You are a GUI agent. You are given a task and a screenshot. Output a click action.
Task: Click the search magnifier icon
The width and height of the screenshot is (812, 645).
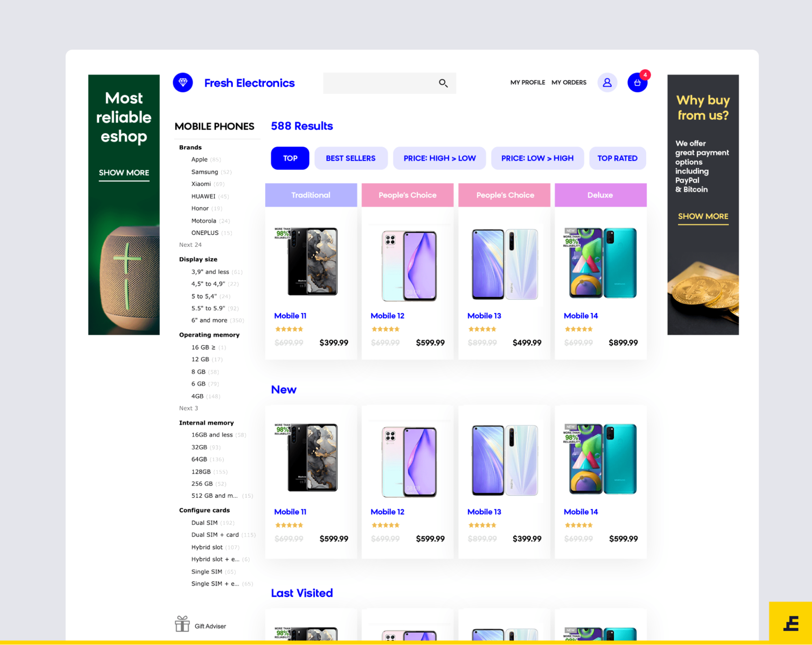click(x=443, y=83)
